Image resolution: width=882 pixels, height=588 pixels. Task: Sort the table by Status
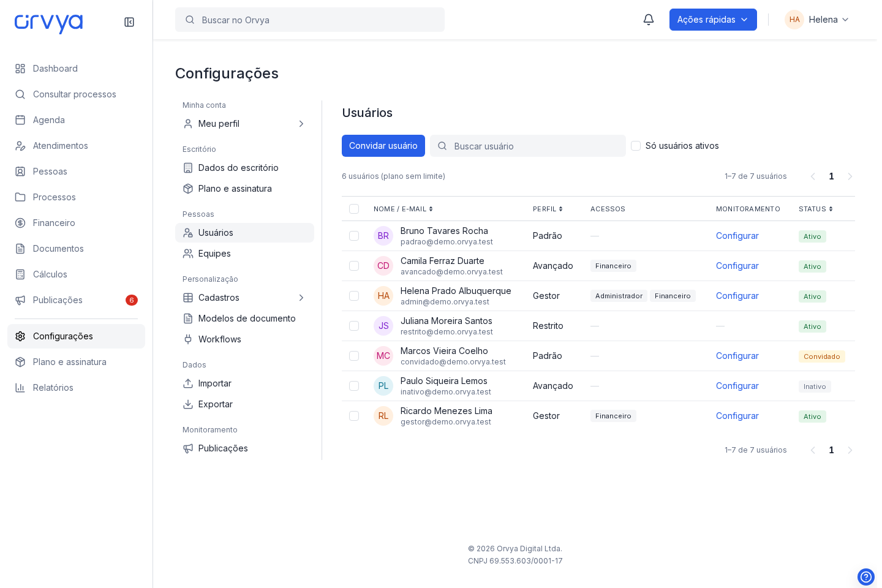tap(816, 209)
